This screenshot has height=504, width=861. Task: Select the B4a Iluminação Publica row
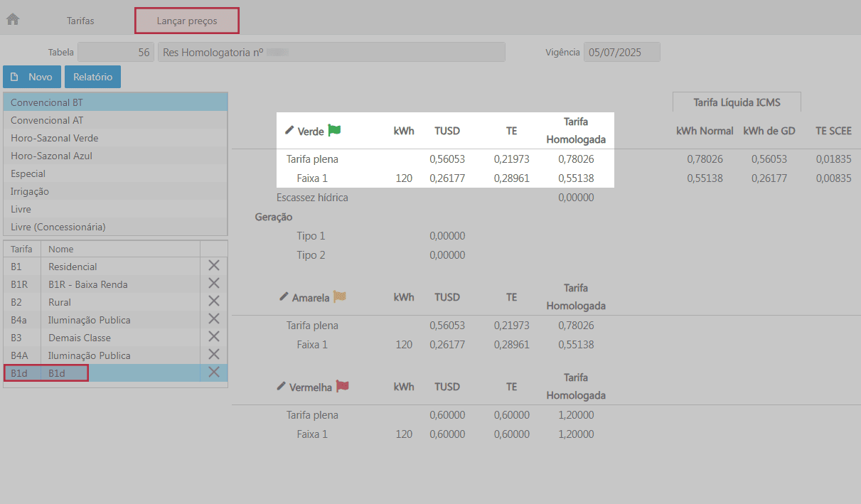tap(89, 319)
